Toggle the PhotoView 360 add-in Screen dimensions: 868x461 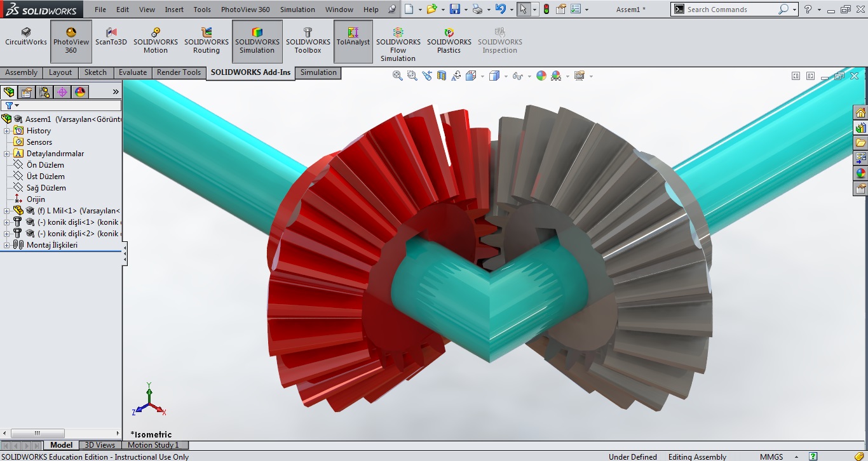(x=71, y=41)
